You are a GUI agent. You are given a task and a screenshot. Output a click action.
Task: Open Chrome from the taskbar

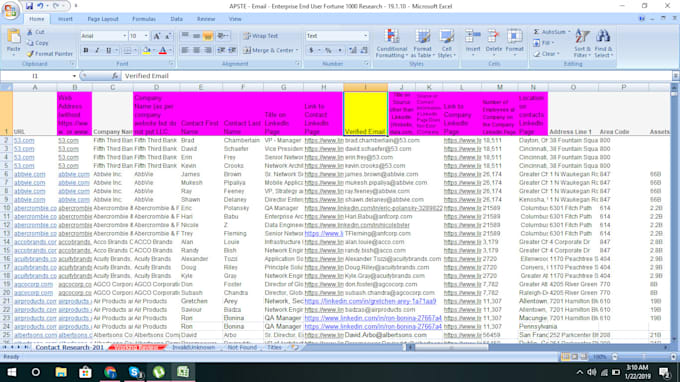110,372
